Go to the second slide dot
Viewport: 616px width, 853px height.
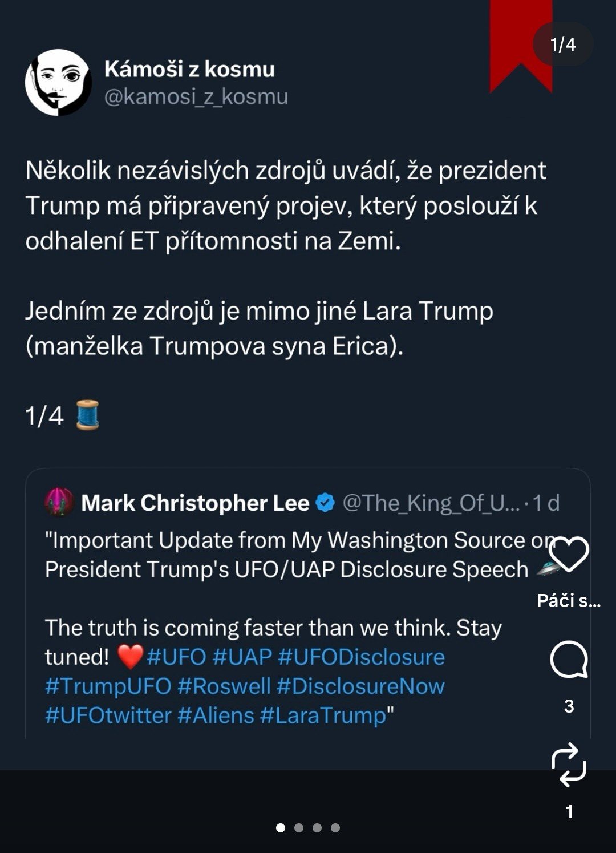pyautogui.click(x=299, y=827)
